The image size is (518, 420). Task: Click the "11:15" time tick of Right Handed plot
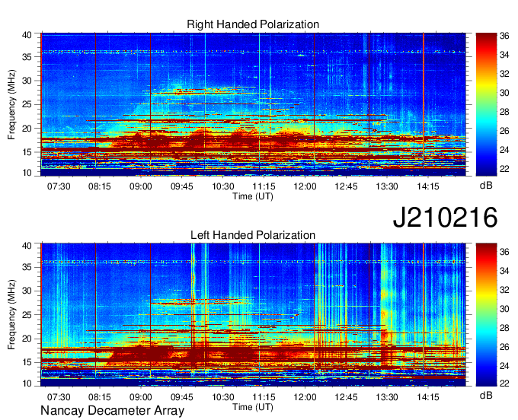(x=264, y=186)
